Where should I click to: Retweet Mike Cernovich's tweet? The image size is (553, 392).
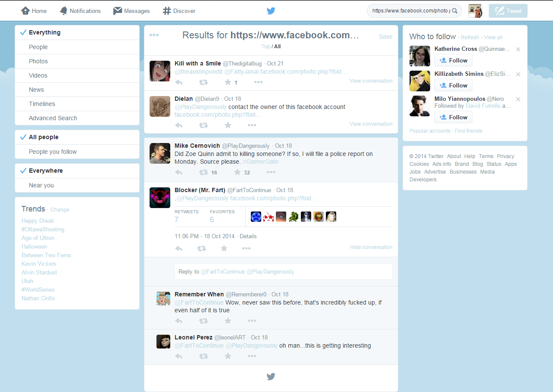(x=203, y=172)
